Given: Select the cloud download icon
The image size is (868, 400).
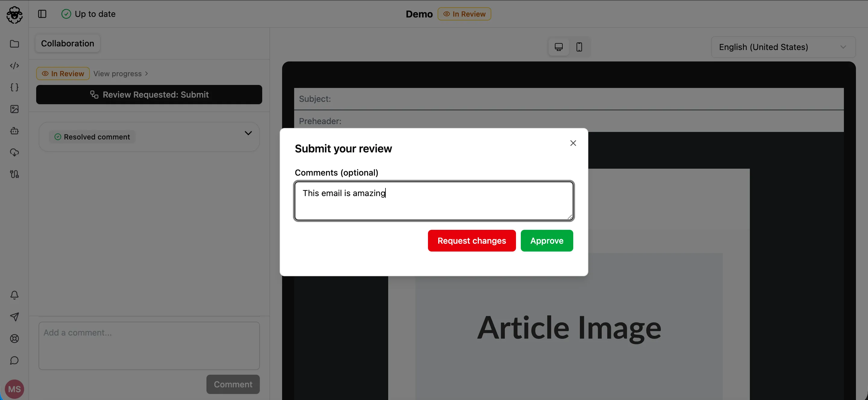Looking at the screenshot, I should pyautogui.click(x=14, y=152).
